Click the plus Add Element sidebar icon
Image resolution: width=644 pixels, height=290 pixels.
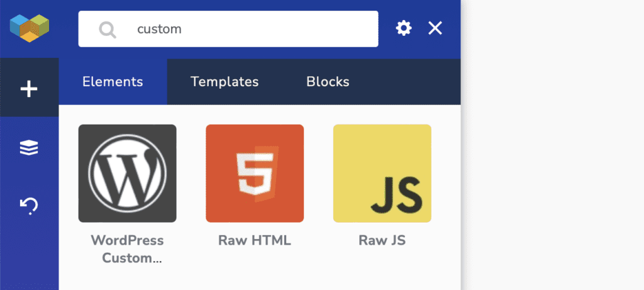click(29, 89)
